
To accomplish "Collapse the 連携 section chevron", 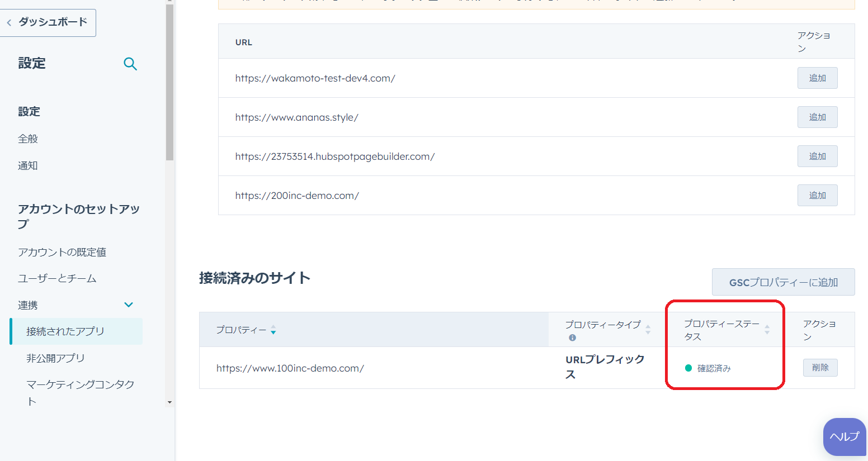I will click(x=129, y=305).
